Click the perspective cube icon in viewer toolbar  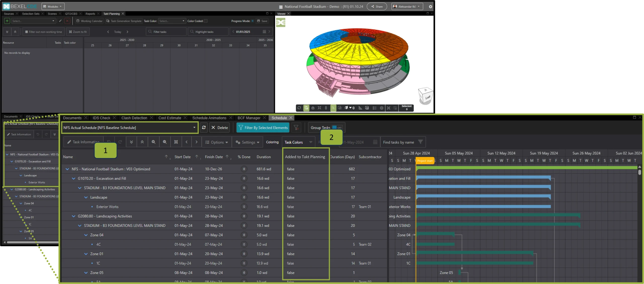pyautogui.click(x=313, y=108)
